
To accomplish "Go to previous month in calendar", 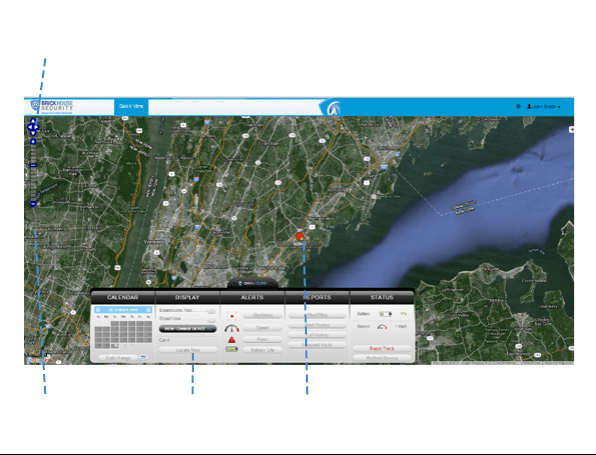I will (98, 310).
